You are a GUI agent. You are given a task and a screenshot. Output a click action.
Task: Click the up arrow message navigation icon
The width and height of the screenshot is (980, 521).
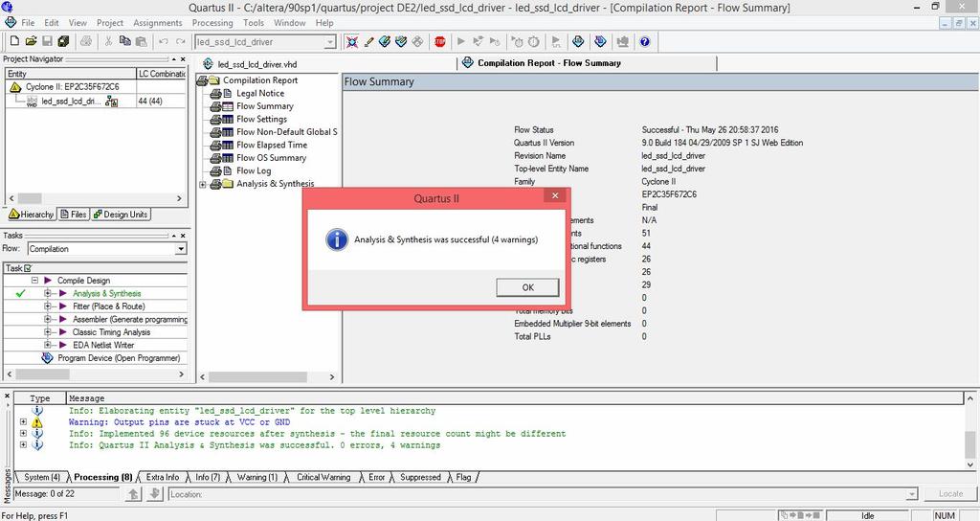[134, 494]
